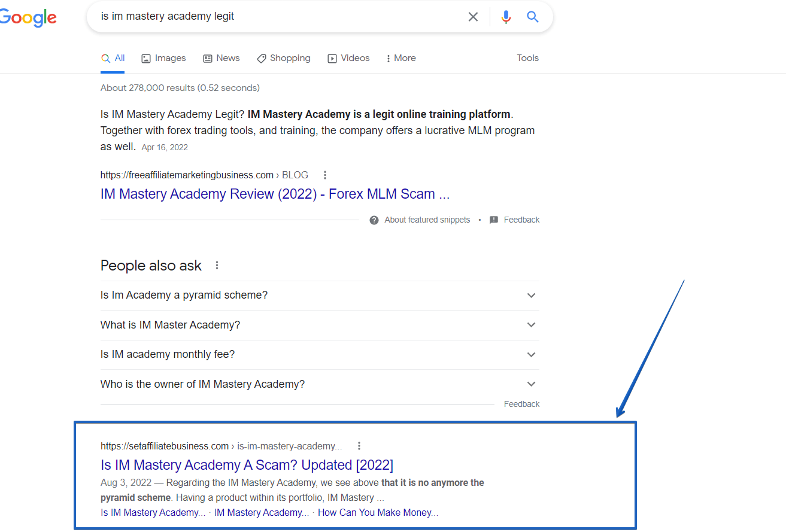The height and width of the screenshot is (532, 786).
Task: Expand 'Is IM academy monthly fee?' question
Action: point(320,355)
